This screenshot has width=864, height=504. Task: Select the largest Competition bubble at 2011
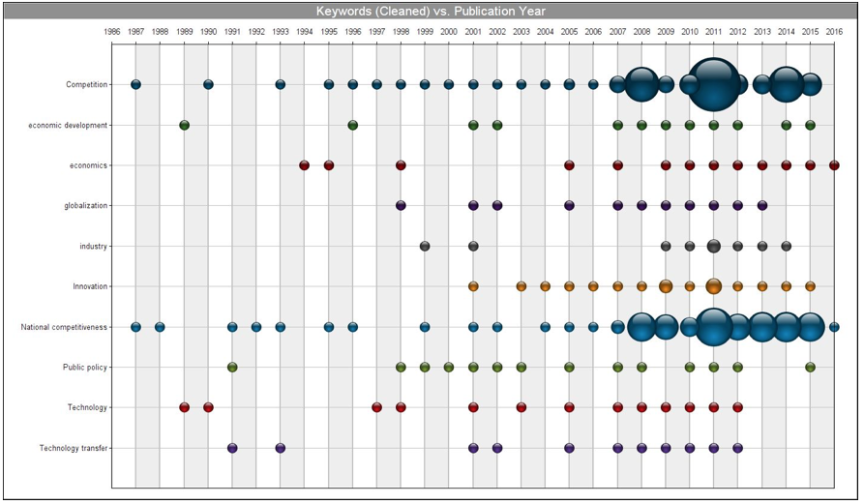(x=714, y=84)
